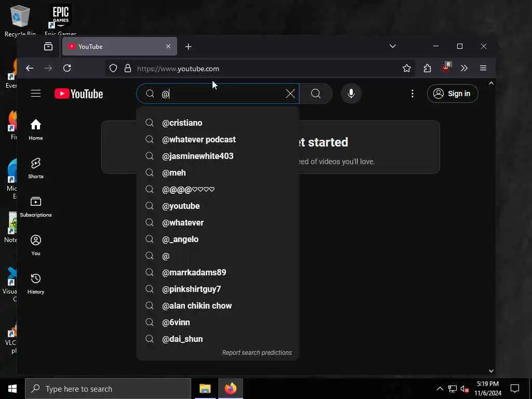532x399 pixels.
Task: Choose the @alan chikin chow suggestion
Action: (x=218, y=305)
